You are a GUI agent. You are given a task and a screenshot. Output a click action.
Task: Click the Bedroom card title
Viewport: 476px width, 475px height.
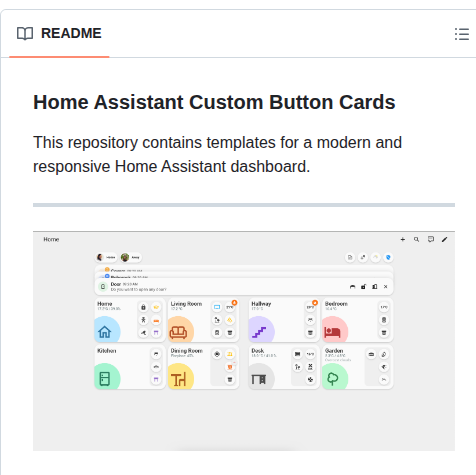pos(336,304)
